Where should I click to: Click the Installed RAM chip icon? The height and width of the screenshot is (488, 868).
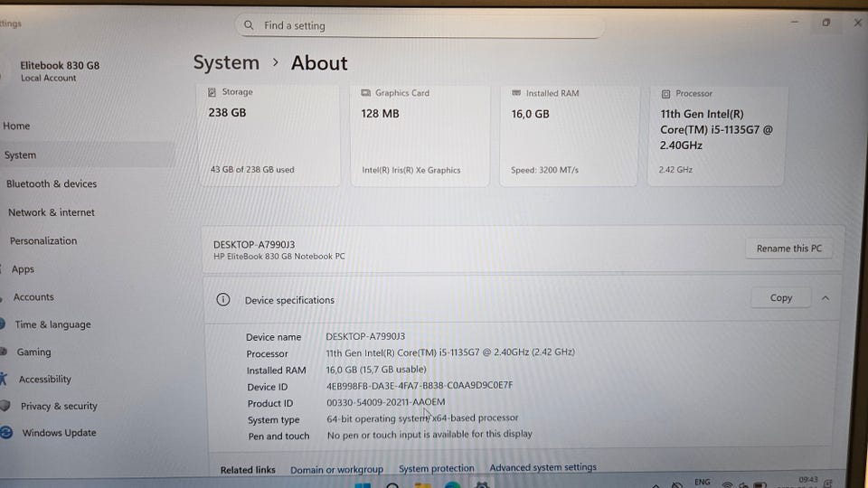(516, 93)
